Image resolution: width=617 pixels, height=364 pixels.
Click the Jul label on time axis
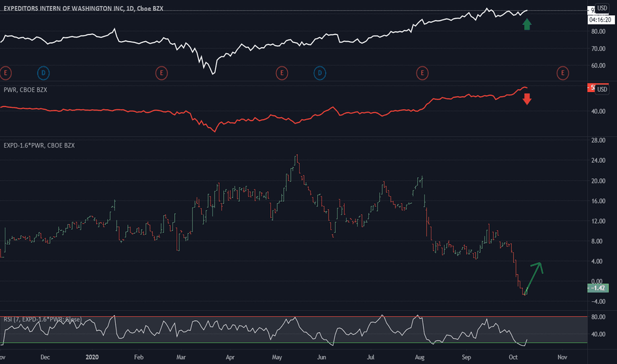click(x=370, y=357)
